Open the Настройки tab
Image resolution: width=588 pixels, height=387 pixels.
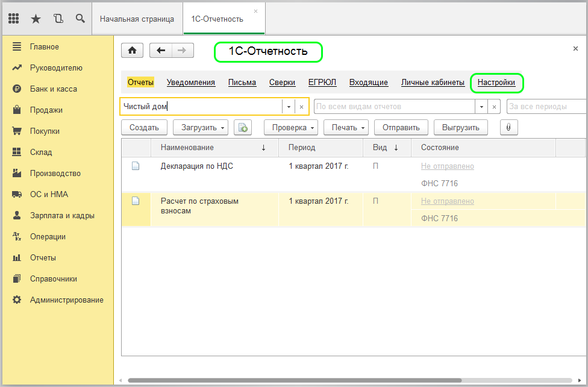[496, 83]
